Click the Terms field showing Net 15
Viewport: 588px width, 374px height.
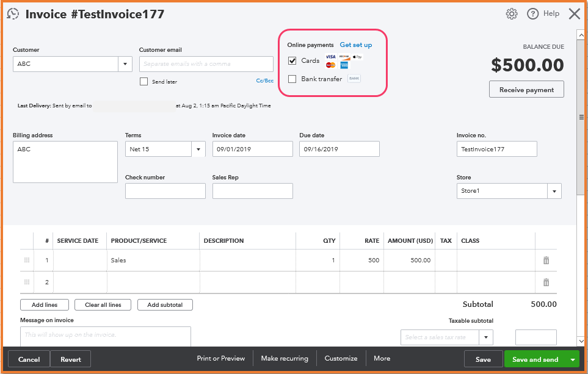click(158, 149)
